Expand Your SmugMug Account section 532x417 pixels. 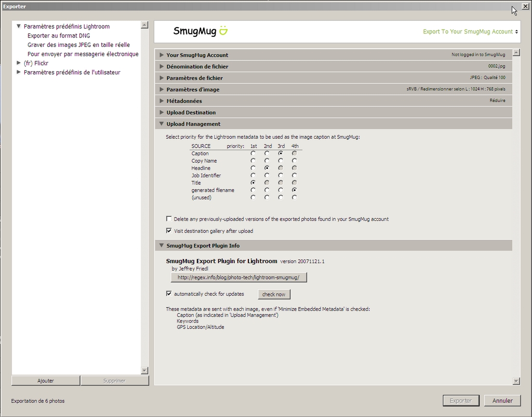(x=162, y=55)
